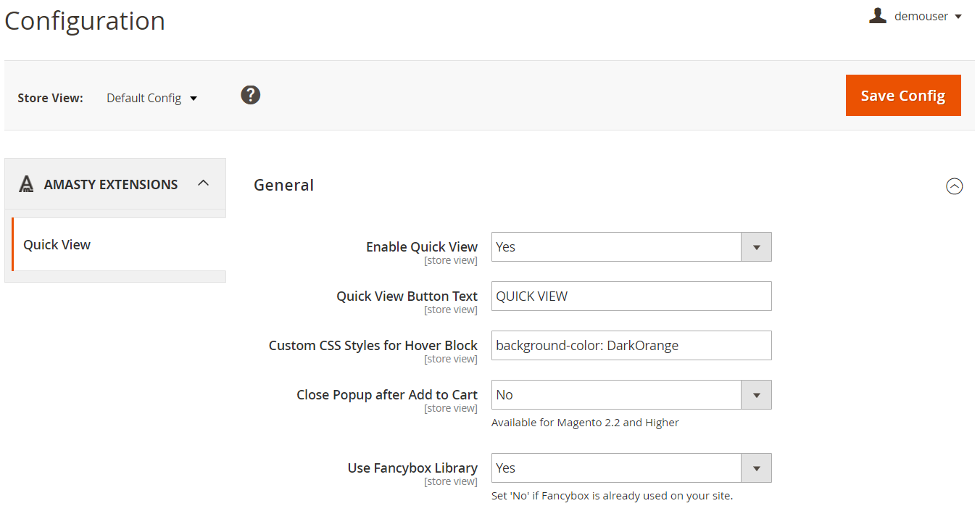Focus the Quick View Button Text field
Image resolution: width=980 pixels, height=527 pixels.
point(631,296)
